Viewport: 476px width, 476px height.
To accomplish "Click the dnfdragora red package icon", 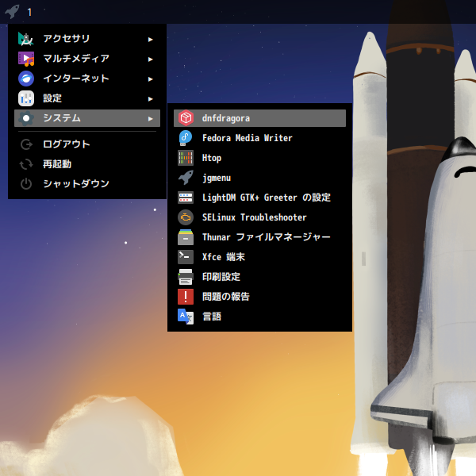I will 186,118.
